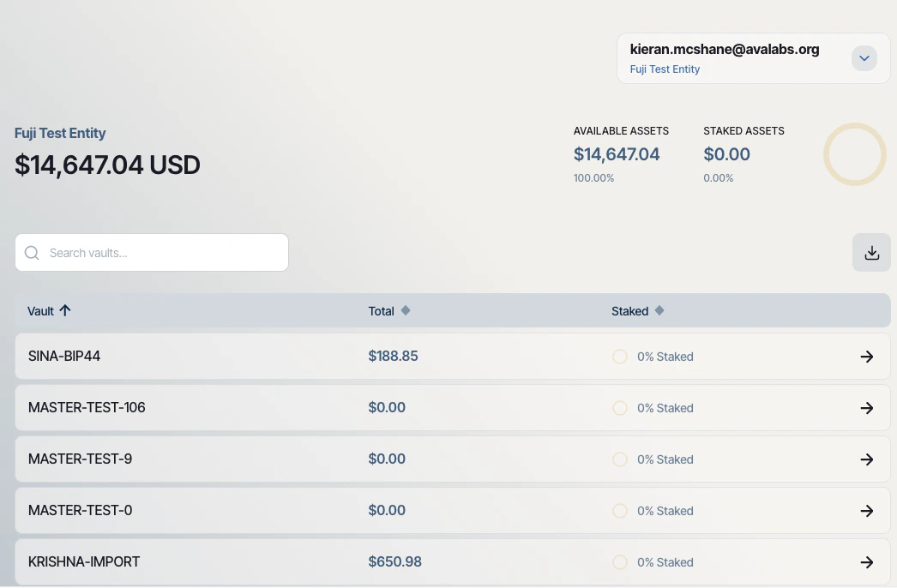
Task: Click the Vault ascending sort arrow
Action: 65,310
